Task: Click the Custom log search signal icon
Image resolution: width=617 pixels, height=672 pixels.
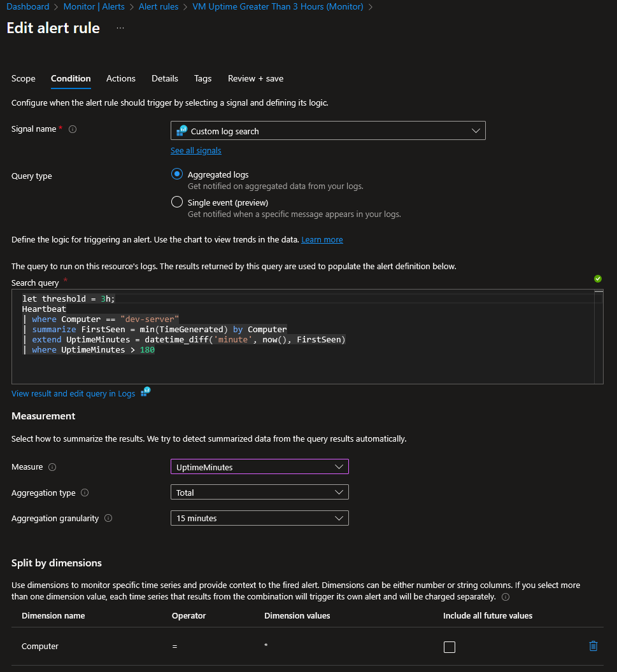Action: [182, 130]
